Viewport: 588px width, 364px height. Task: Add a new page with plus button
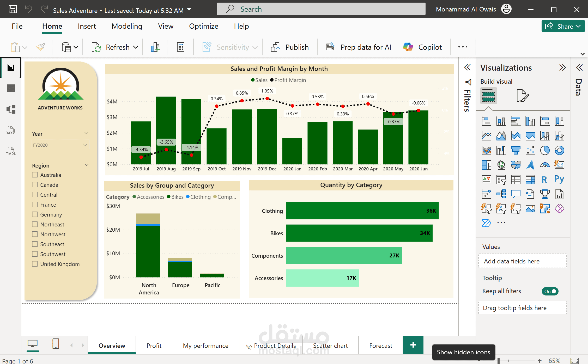[x=413, y=345]
